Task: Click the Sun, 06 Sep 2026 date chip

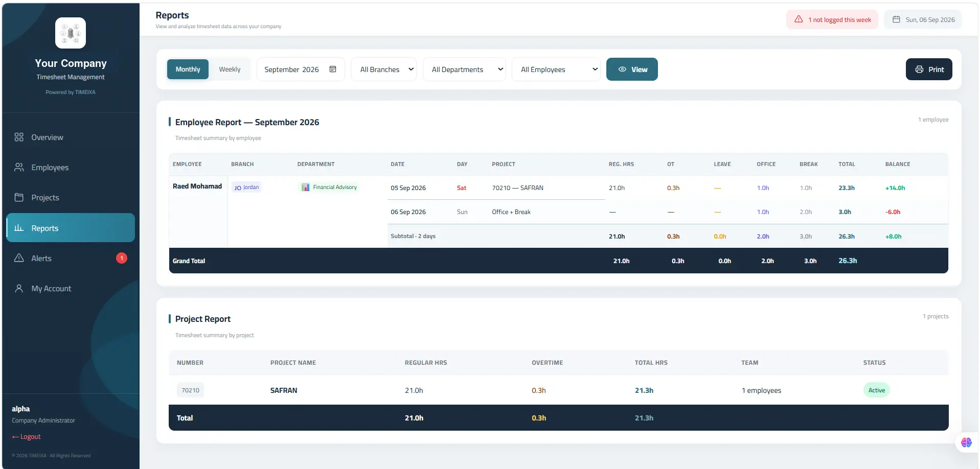Action: 923,19
